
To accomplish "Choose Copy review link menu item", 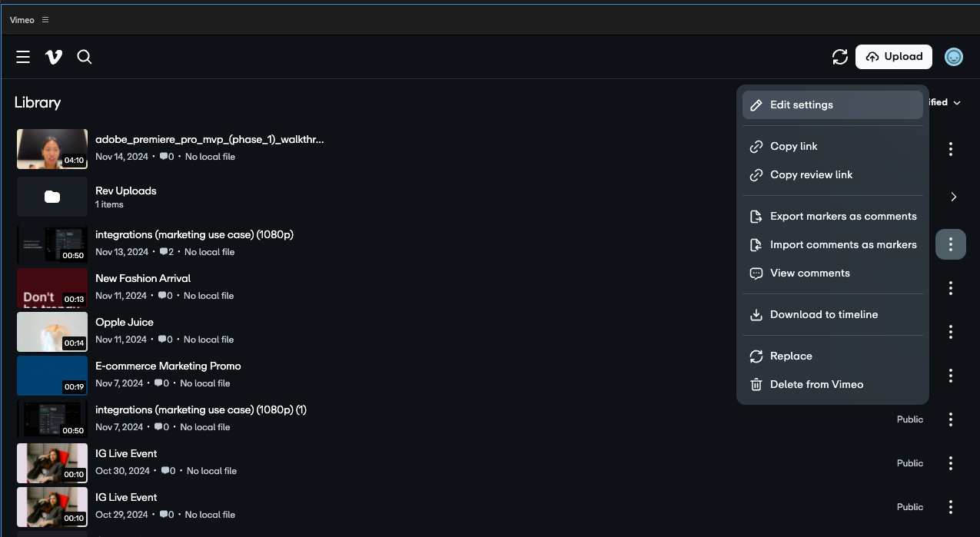I will point(812,175).
